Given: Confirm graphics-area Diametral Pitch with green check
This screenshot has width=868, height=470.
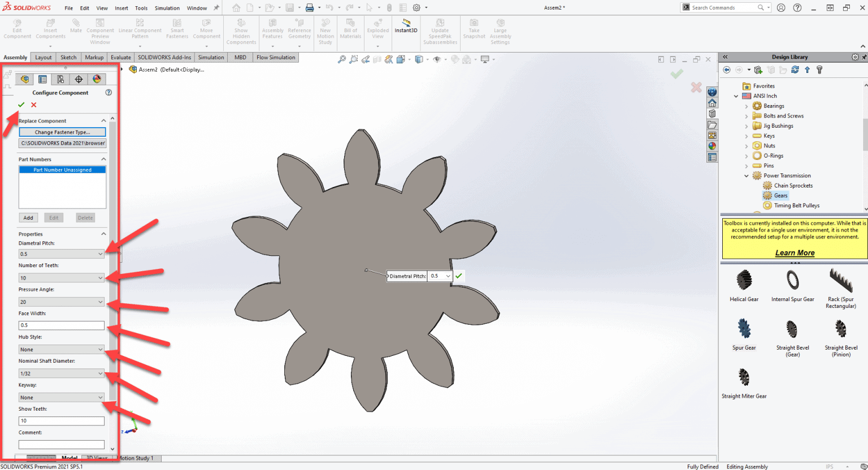Looking at the screenshot, I should tap(459, 276).
